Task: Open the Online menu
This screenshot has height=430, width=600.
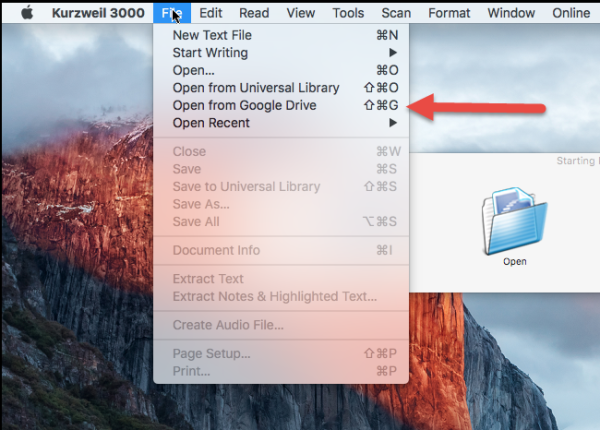Action: [x=571, y=13]
